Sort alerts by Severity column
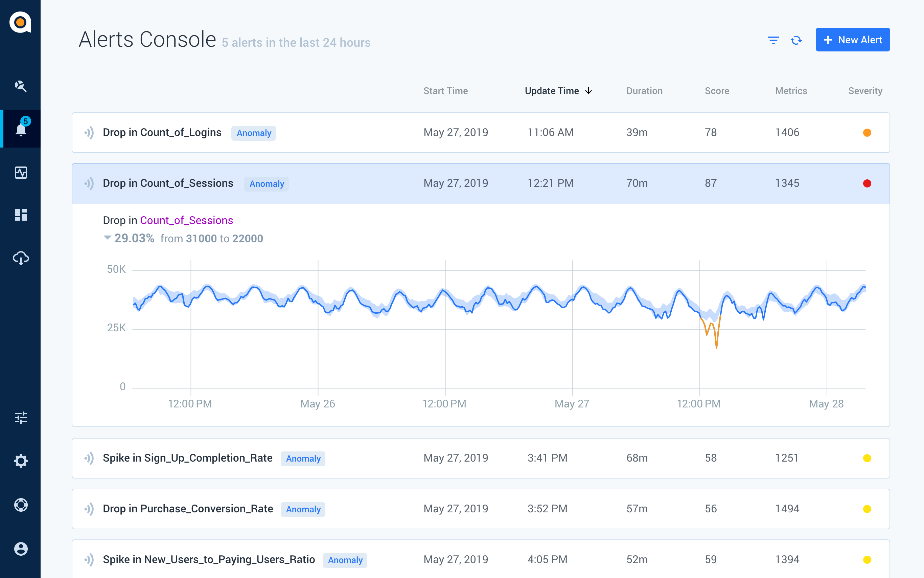Viewport: 924px width, 578px height. pyautogui.click(x=865, y=91)
